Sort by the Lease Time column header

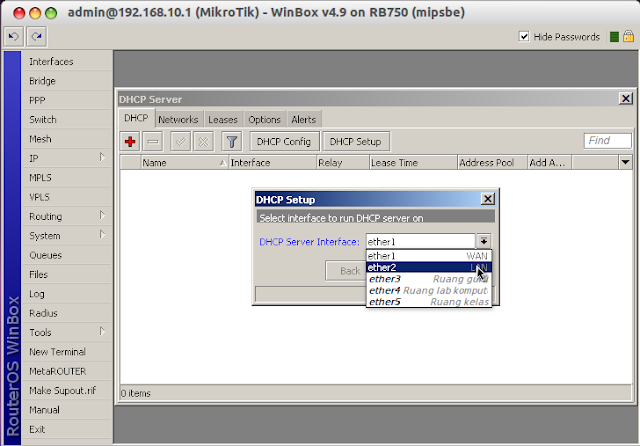click(x=413, y=162)
